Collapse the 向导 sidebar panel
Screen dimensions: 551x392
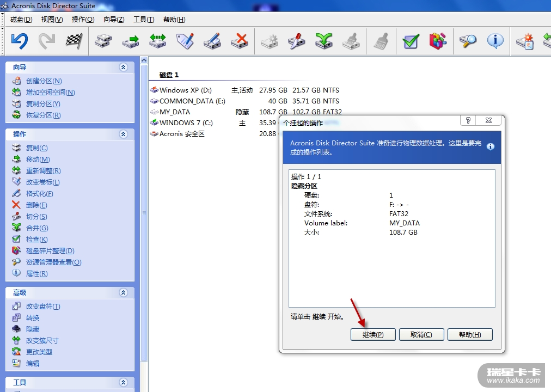click(124, 67)
